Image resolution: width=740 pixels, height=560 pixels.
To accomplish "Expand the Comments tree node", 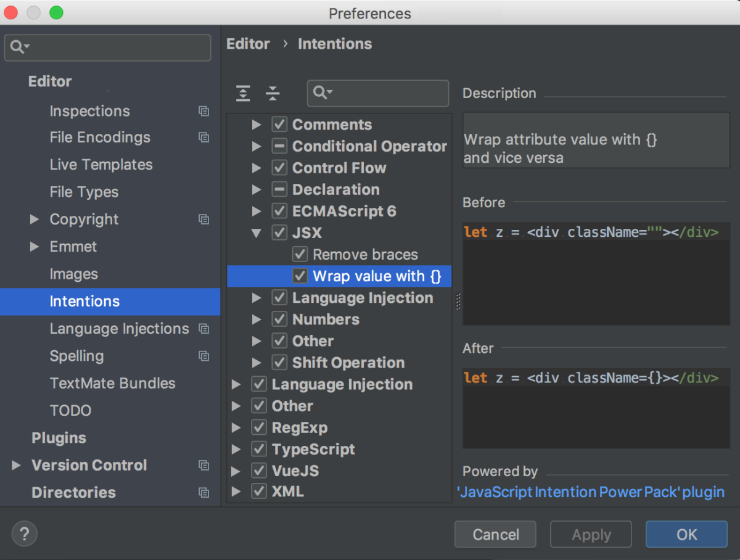I will coord(257,125).
